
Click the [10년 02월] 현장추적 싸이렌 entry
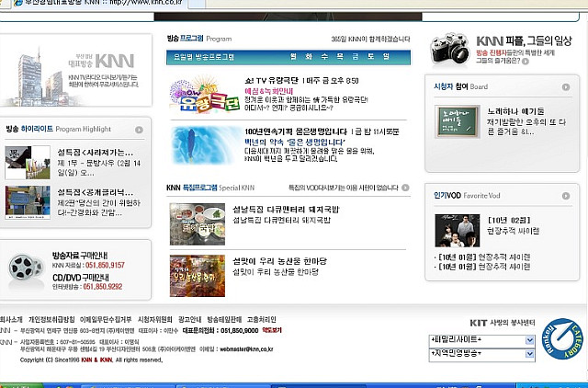514,225
